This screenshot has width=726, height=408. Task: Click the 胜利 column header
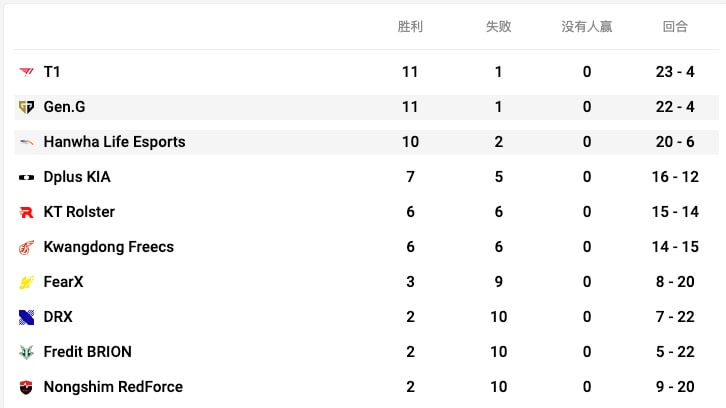[410, 26]
